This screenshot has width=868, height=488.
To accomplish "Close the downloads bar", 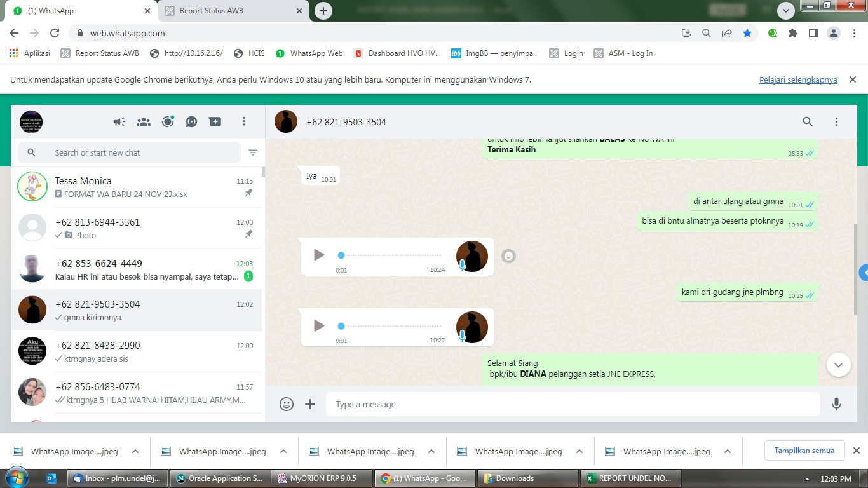I will tap(856, 451).
